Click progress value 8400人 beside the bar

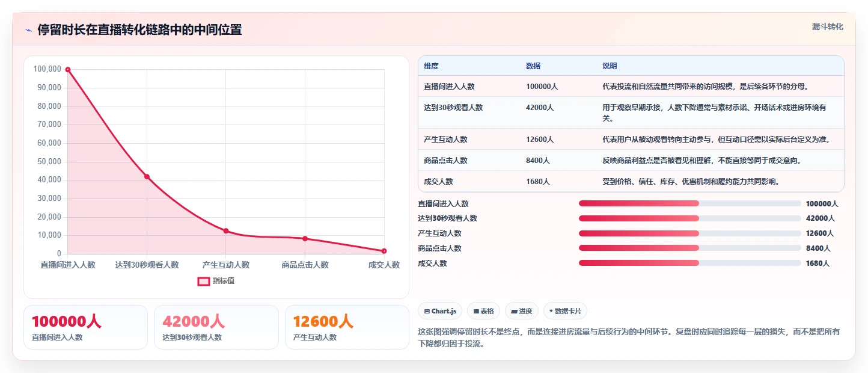tap(818, 248)
